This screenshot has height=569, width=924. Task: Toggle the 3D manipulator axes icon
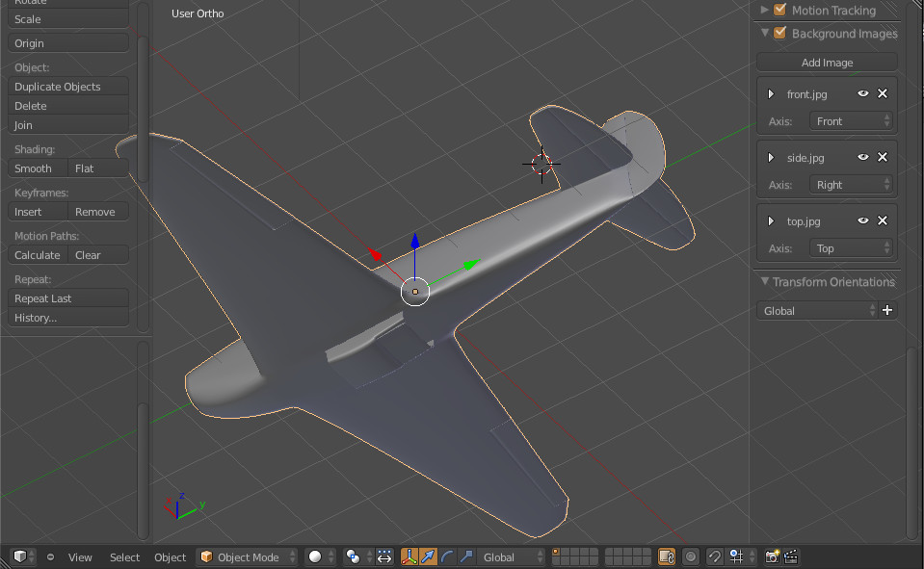[x=409, y=556]
